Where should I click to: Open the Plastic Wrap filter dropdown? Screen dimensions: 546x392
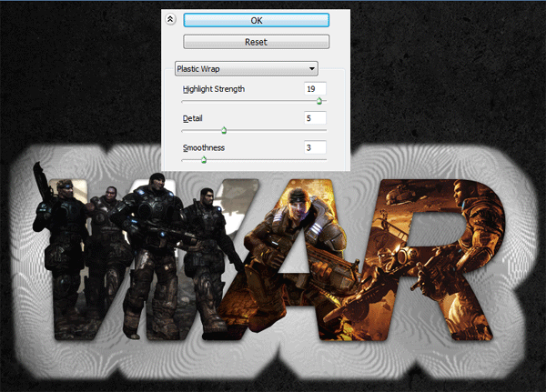(247, 68)
